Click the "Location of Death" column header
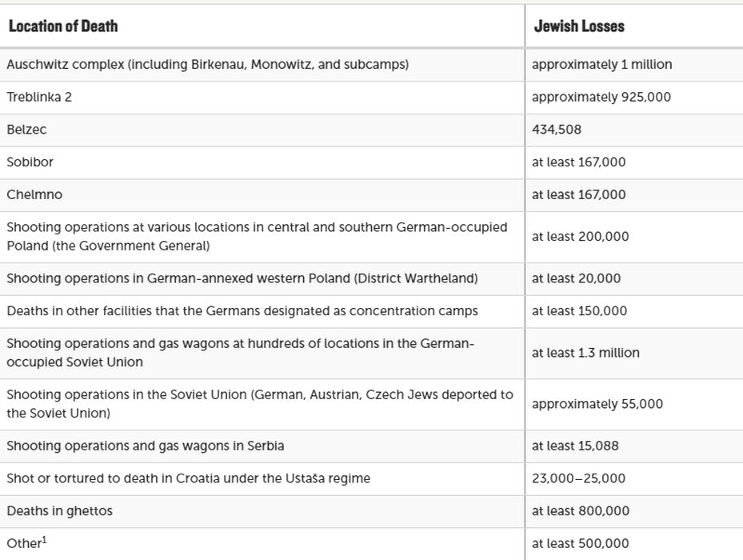This screenshot has height=560, width=743. [x=62, y=26]
